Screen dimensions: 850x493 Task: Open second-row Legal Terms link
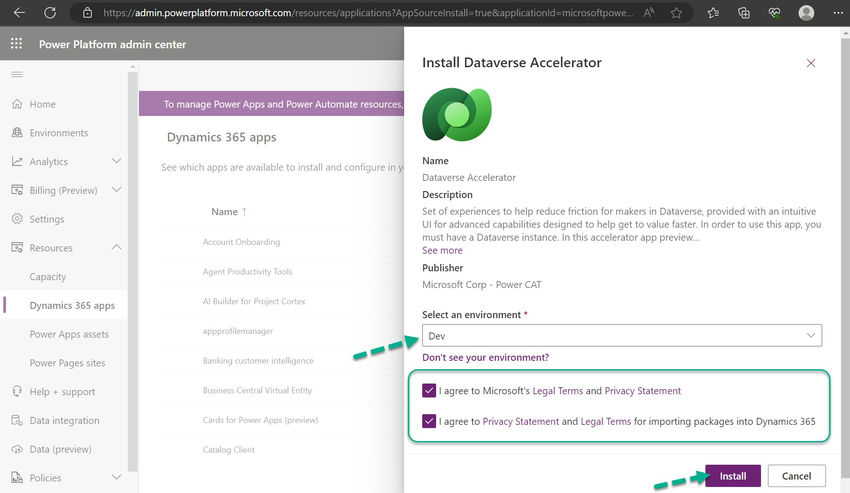tap(606, 421)
